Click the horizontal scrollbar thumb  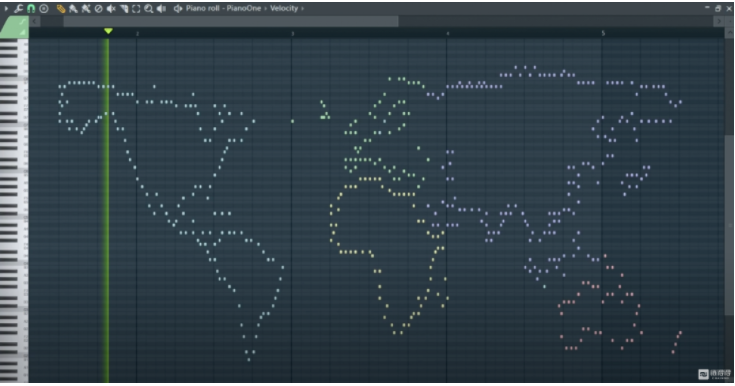231,21
